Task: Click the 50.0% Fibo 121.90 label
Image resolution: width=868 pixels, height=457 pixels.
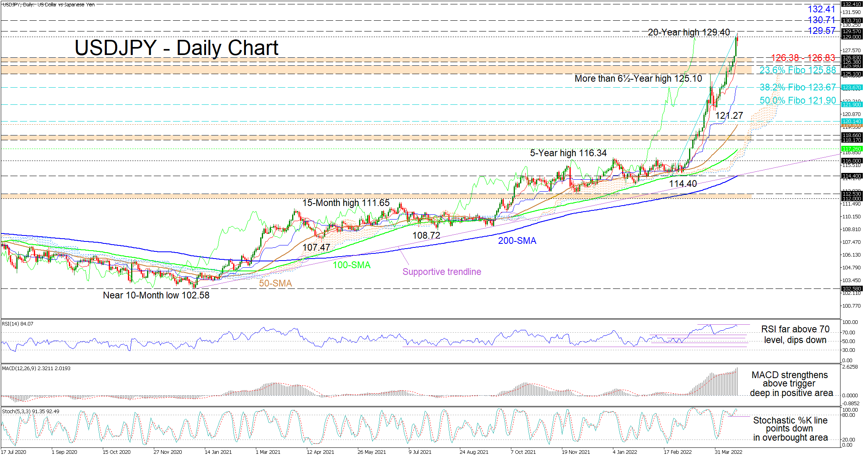Action: 797,100
